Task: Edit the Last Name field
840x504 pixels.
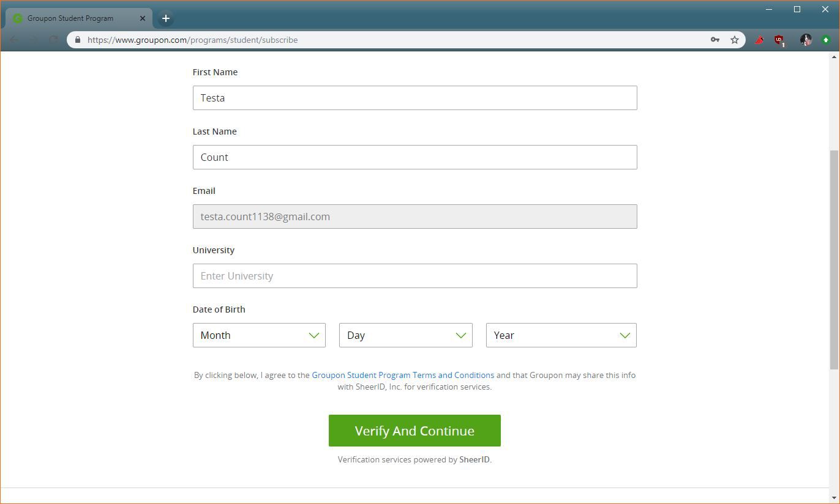Action: click(414, 157)
